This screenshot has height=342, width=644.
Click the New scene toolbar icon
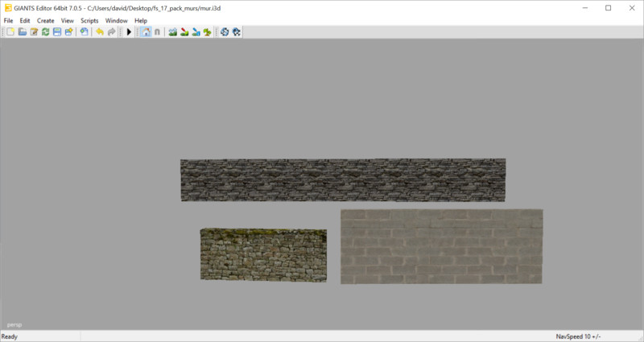[x=10, y=32]
